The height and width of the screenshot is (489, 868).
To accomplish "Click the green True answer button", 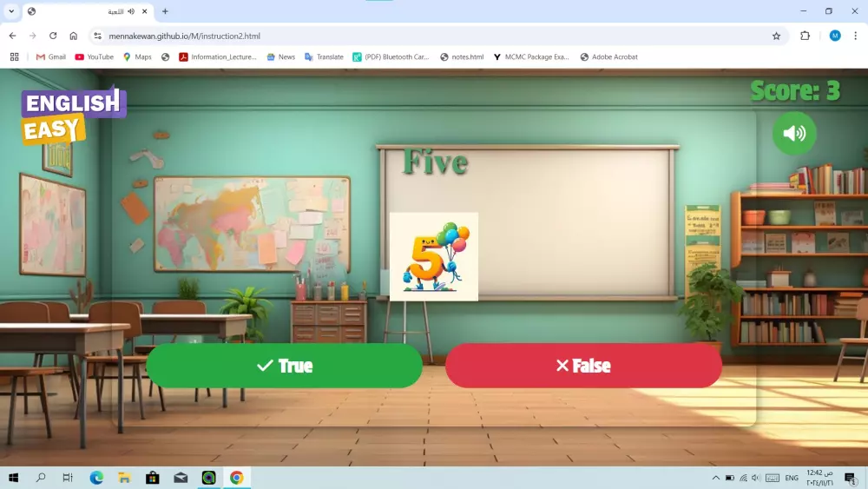I will (284, 366).
